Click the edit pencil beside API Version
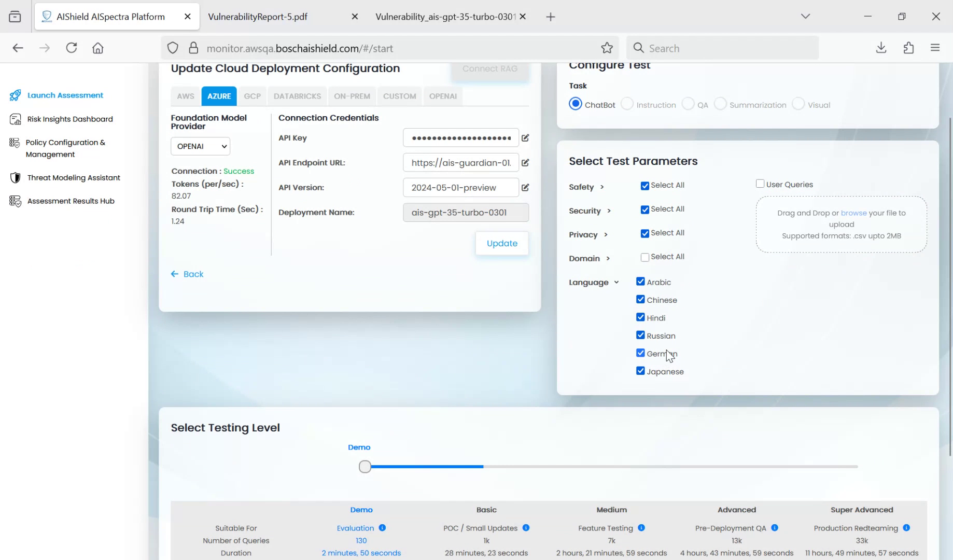Screen dimensions: 953x560 pos(525,188)
